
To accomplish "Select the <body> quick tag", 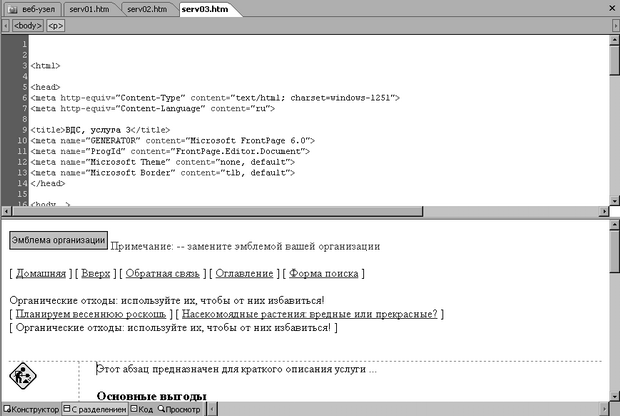I will [x=27, y=26].
